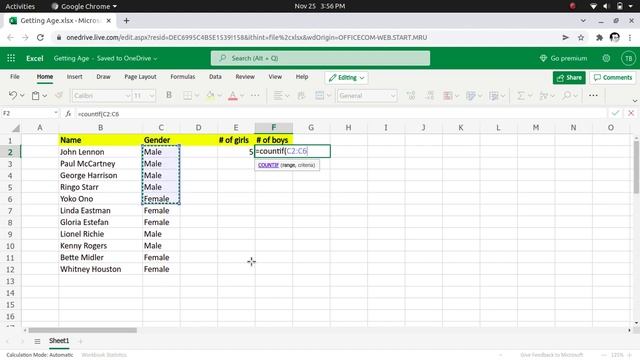The image size is (640, 360).
Task: Open the Undo dropdown arrow
Action: 22,96
